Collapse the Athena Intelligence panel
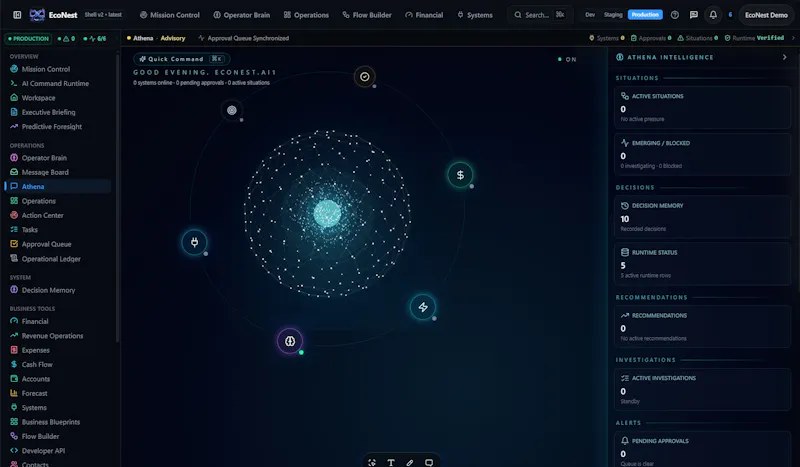This screenshot has height=467, width=800. point(784,57)
